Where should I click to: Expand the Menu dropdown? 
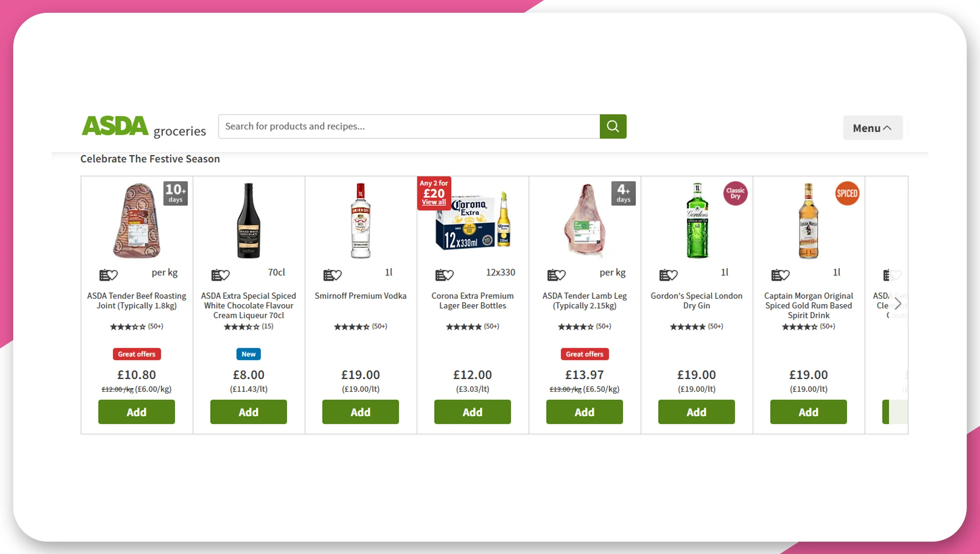[873, 128]
